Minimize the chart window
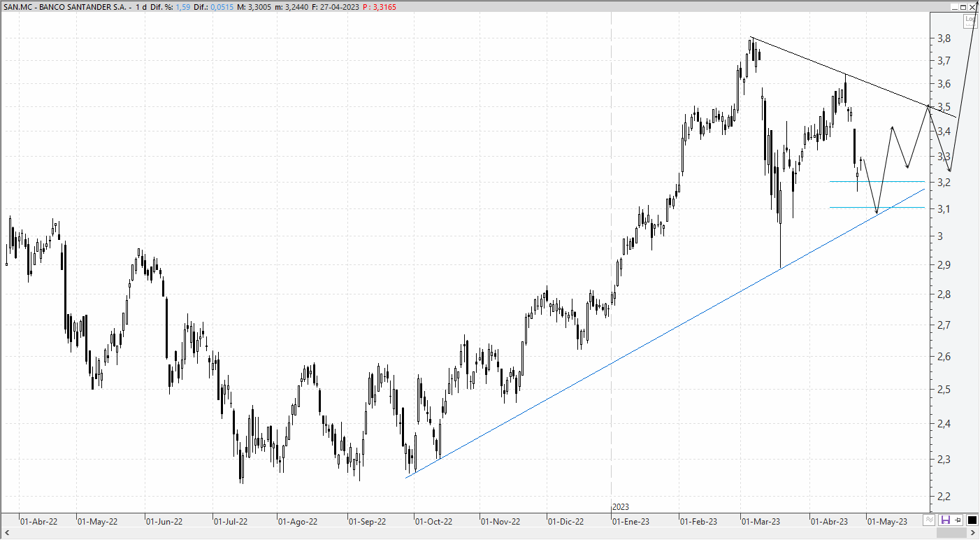980x540 pixels. pyautogui.click(x=953, y=6)
